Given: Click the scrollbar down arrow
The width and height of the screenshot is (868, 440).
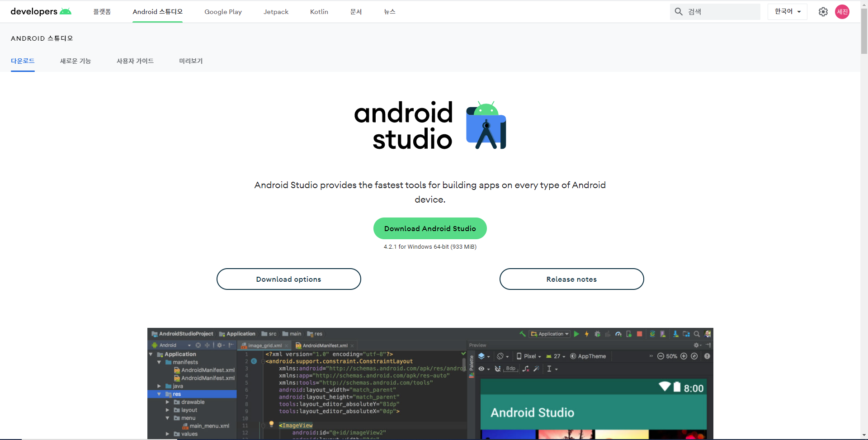Looking at the screenshot, I should 864,436.
